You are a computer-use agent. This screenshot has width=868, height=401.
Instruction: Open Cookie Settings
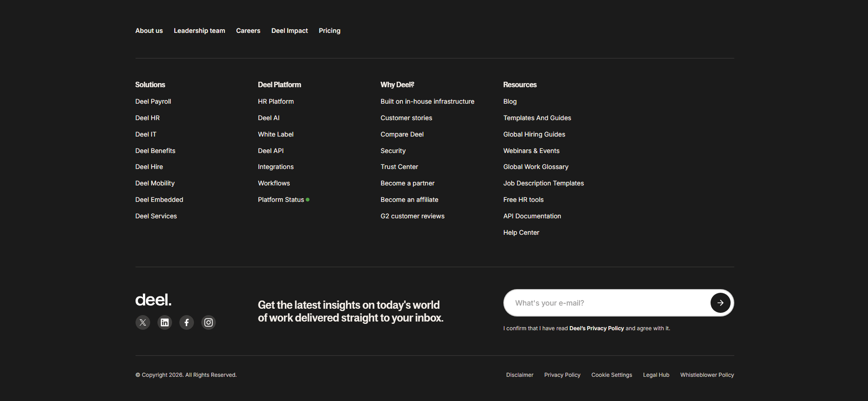[612, 375]
